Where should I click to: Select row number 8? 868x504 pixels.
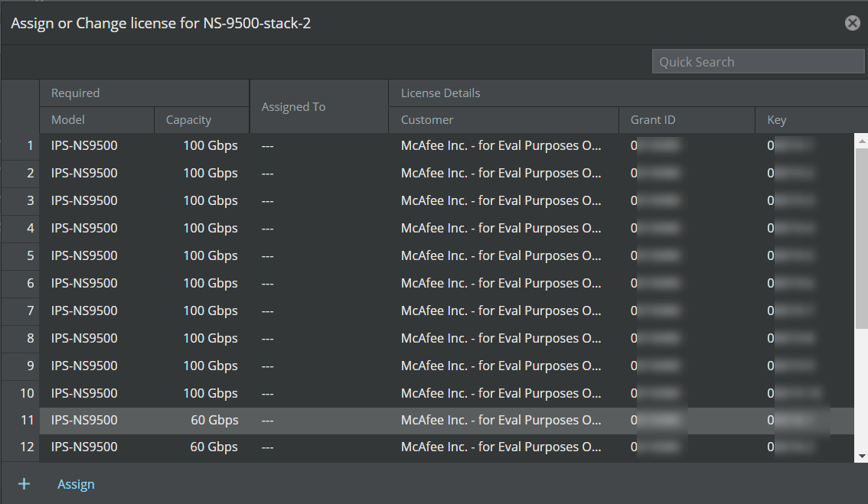(x=21, y=339)
